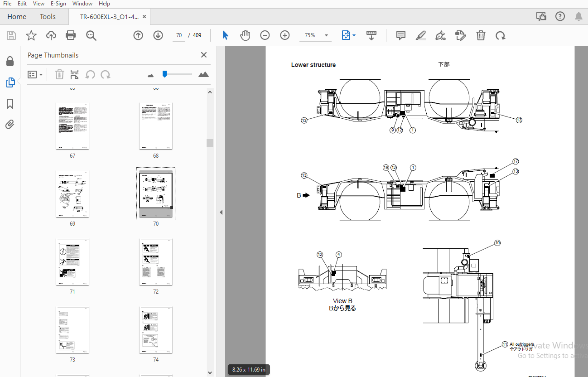Open the Attachments paperclip panel
This screenshot has width=588, height=377.
[x=10, y=124]
